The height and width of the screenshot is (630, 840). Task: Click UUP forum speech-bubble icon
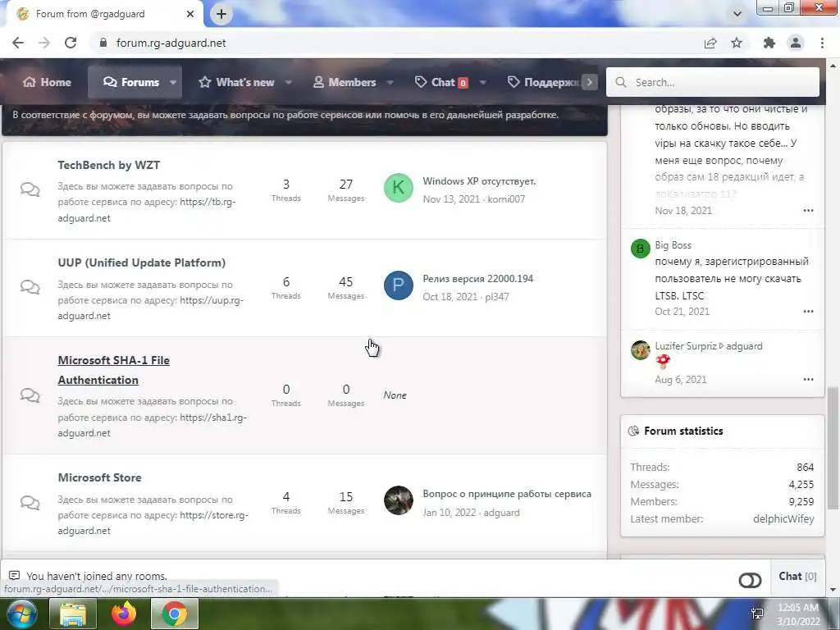pyautogui.click(x=30, y=287)
